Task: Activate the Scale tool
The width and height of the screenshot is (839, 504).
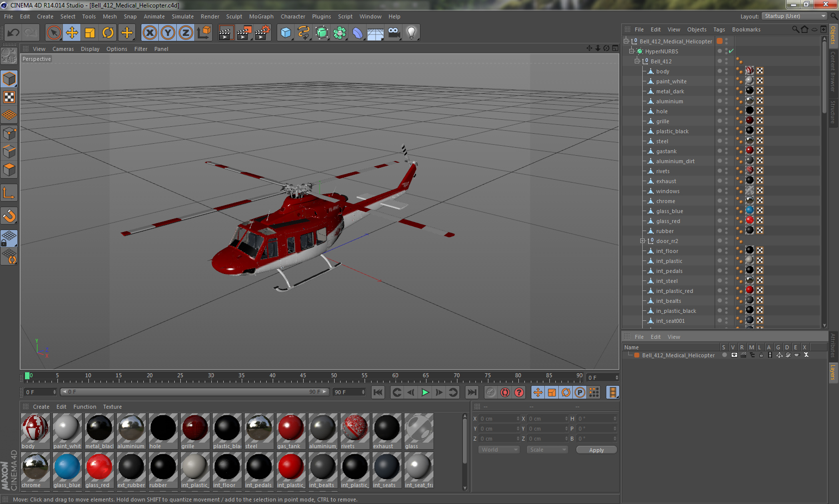Action: [x=90, y=33]
